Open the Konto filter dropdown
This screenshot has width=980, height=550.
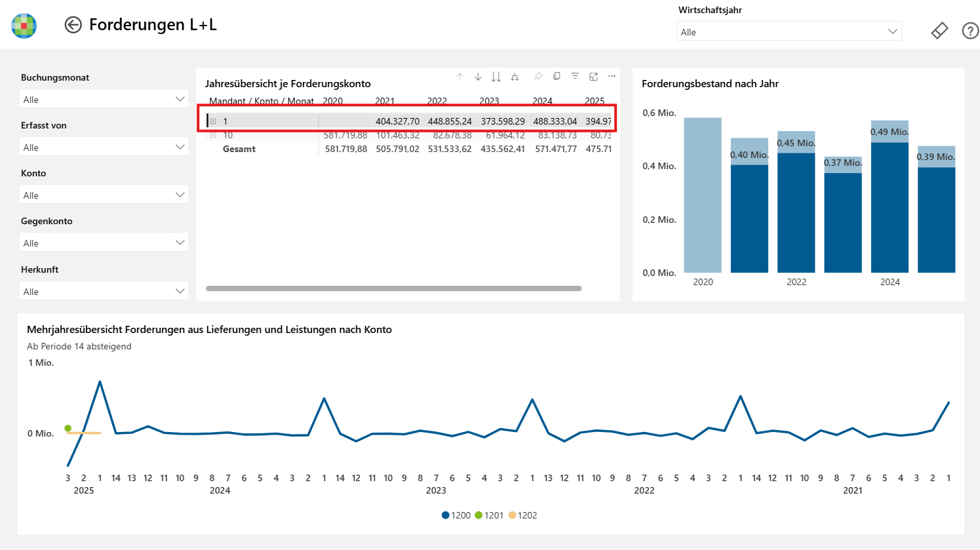(x=104, y=195)
